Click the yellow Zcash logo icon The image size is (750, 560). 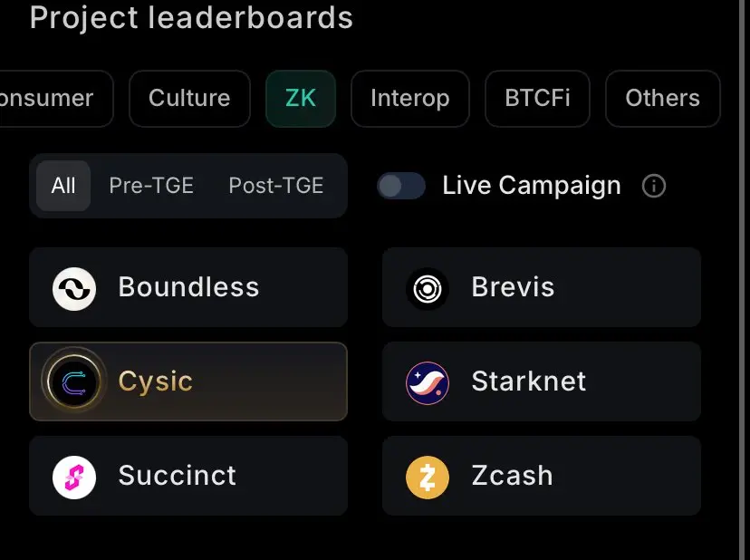click(428, 477)
